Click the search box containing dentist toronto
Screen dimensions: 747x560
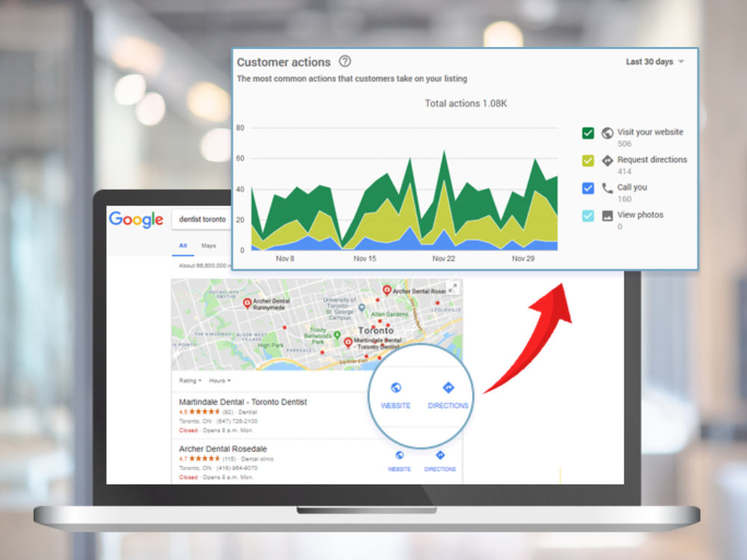pyautogui.click(x=202, y=219)
